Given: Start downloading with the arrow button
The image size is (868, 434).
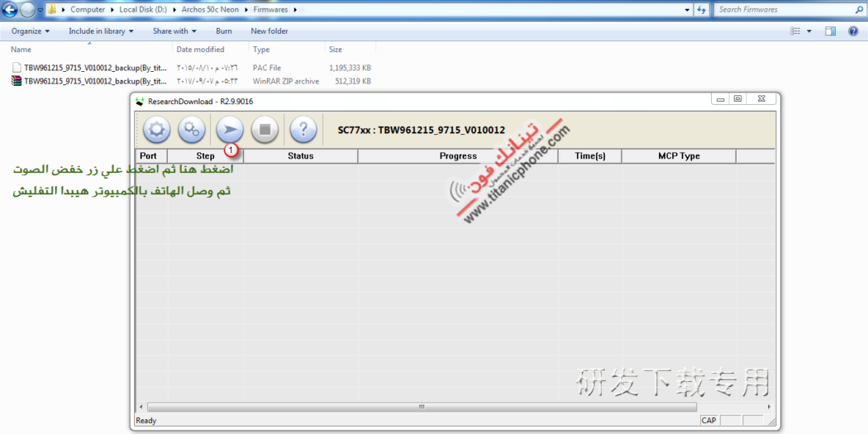Looking at the screenshot, I should [230, 130].
